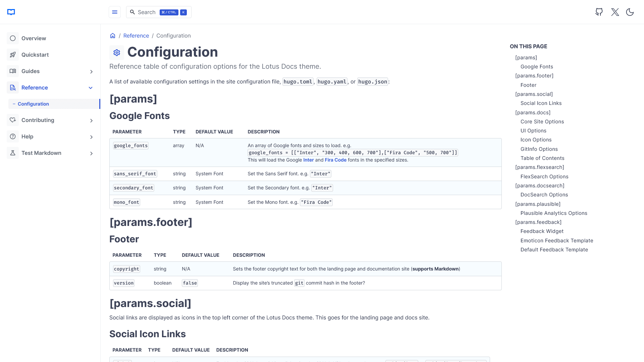The height and width of the screenshot is (362, 644).
Task: Click the gear icon beside the Configuration heading
Action: pyautogui.click(x=116, y=53)
